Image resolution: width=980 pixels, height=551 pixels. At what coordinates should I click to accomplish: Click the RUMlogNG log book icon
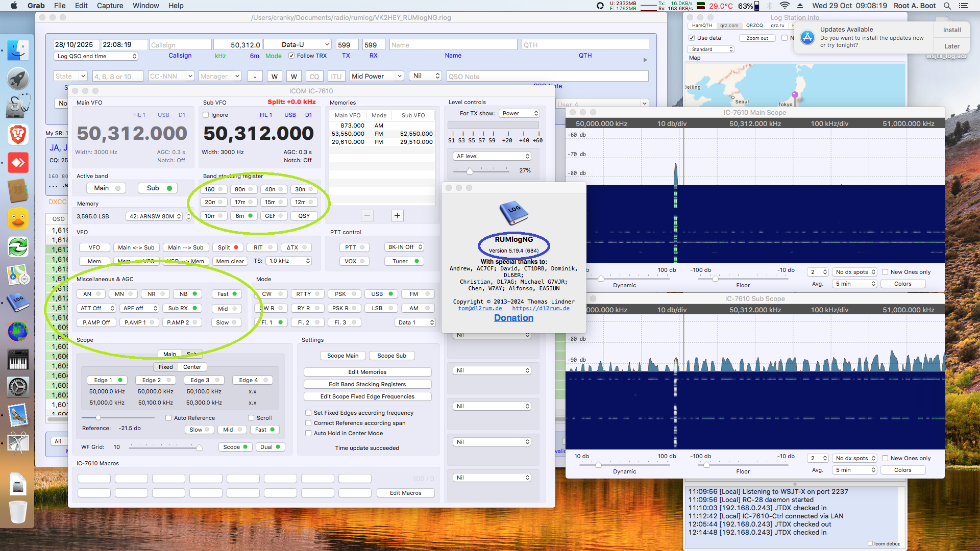coord(513,212)
